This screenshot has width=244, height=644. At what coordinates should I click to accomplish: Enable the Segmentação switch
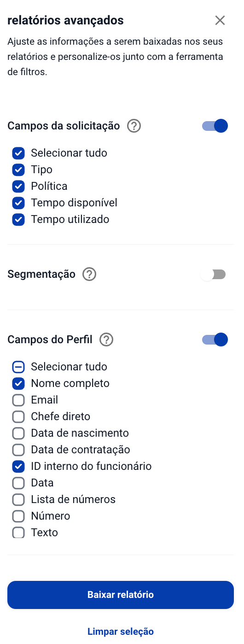(x=213, y=275)
